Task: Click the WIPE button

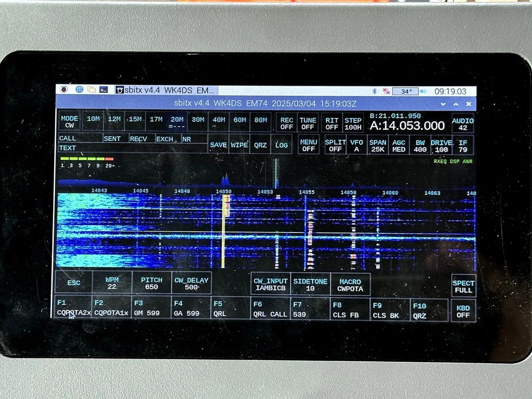Action: coord(239,145)
